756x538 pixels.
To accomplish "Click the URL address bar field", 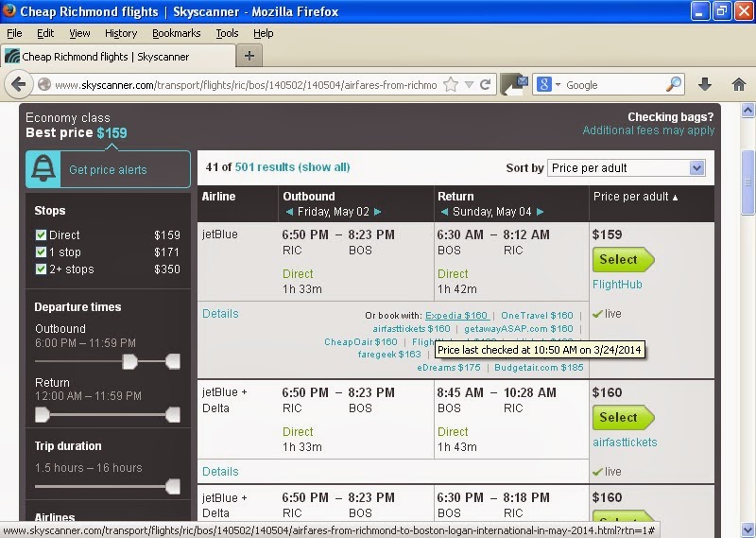I will click(246, 85).
